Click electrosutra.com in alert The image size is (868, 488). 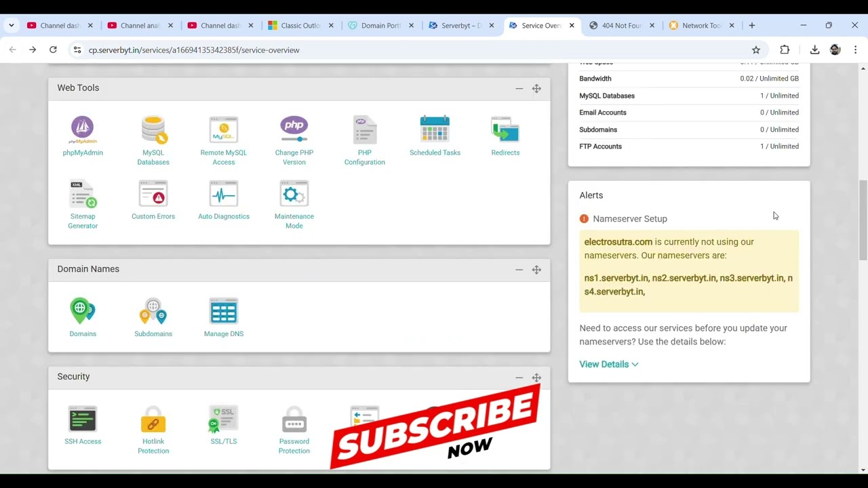click(618, 242)
